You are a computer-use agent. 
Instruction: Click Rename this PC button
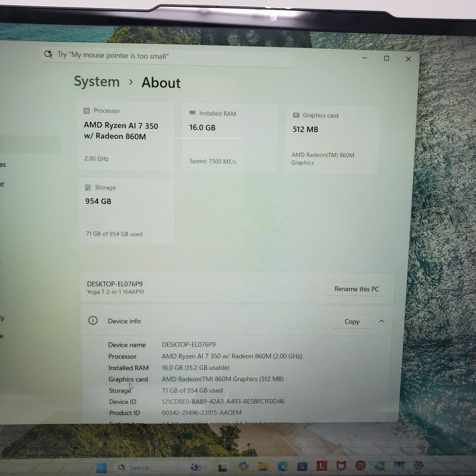click(x=356, y=289)
